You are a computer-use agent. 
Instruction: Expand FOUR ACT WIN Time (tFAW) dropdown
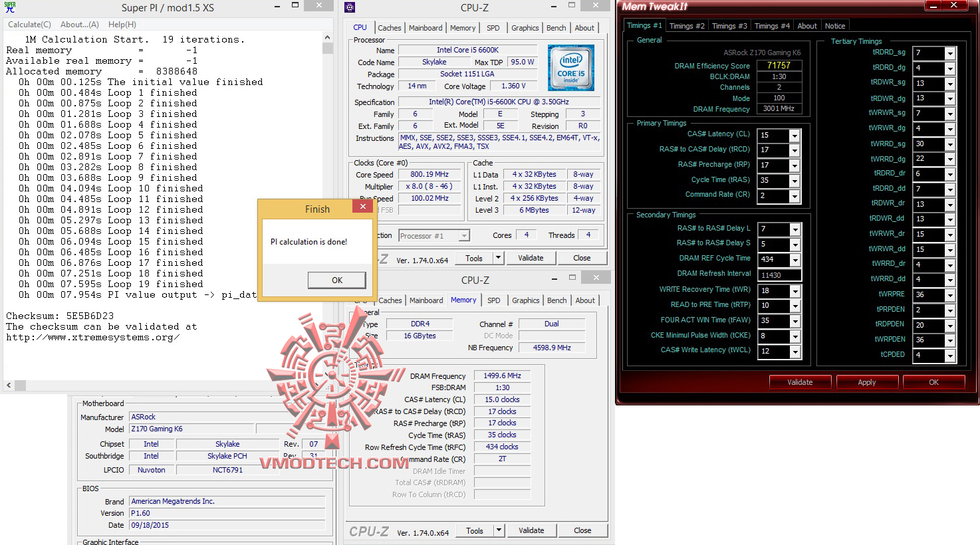coord(795,322)
